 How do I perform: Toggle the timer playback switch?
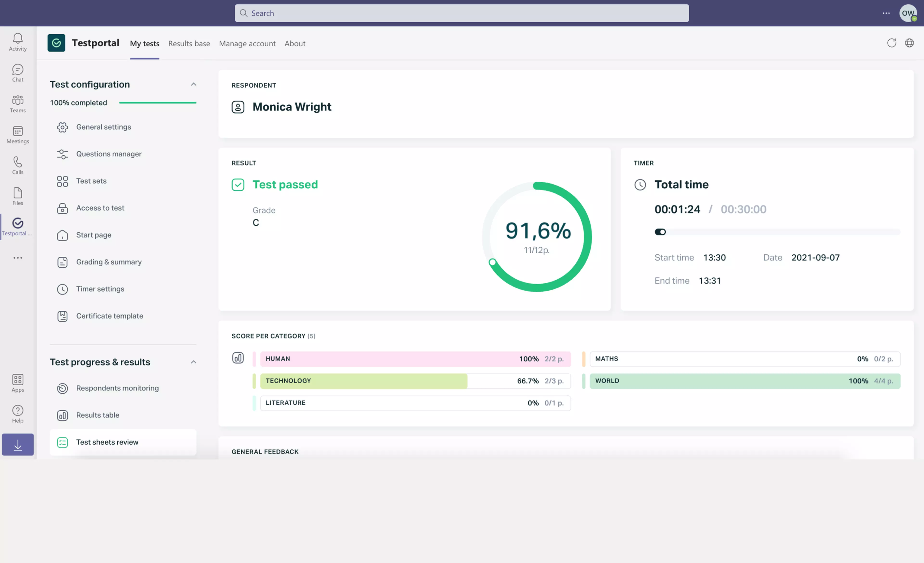(x=660, y=232)
